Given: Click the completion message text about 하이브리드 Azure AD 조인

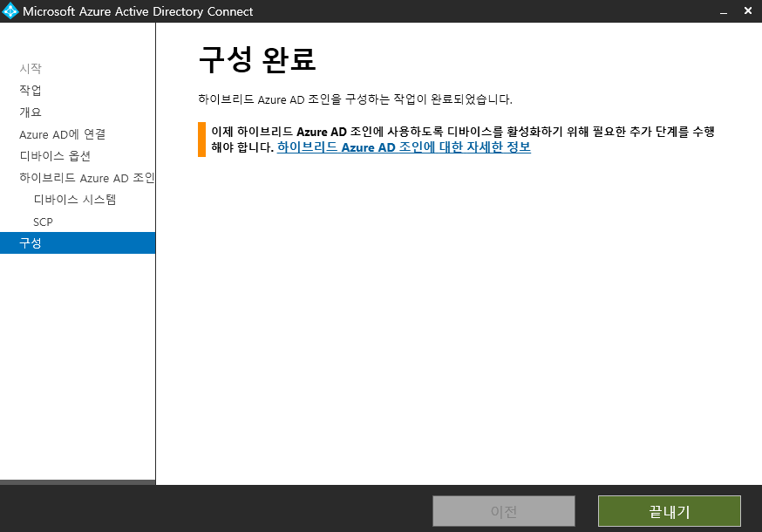Looking at the screenshot, I should 355,99.
